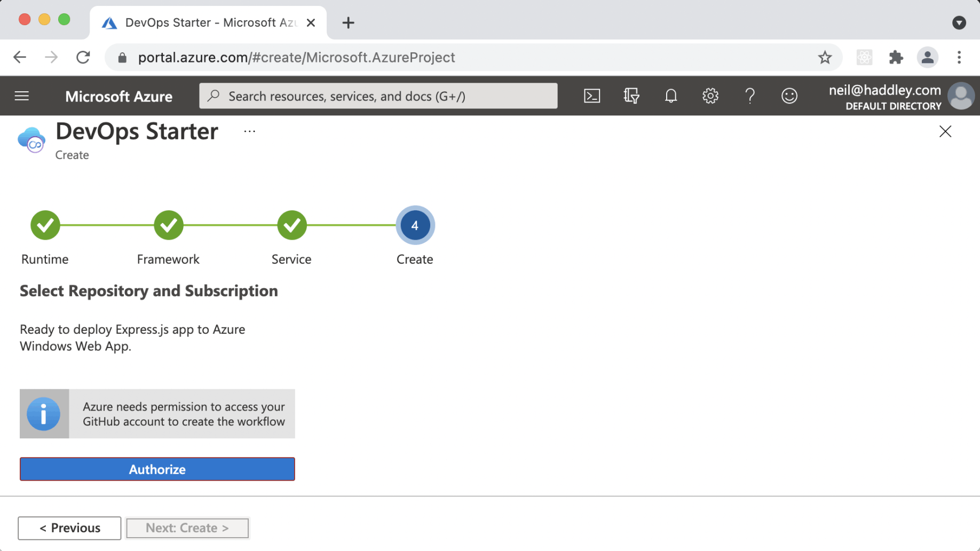Go back to the Framework step

[x=169, y=225]
